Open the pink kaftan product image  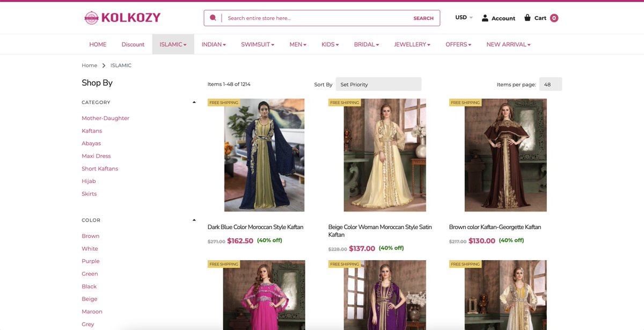tap(264, 295)
